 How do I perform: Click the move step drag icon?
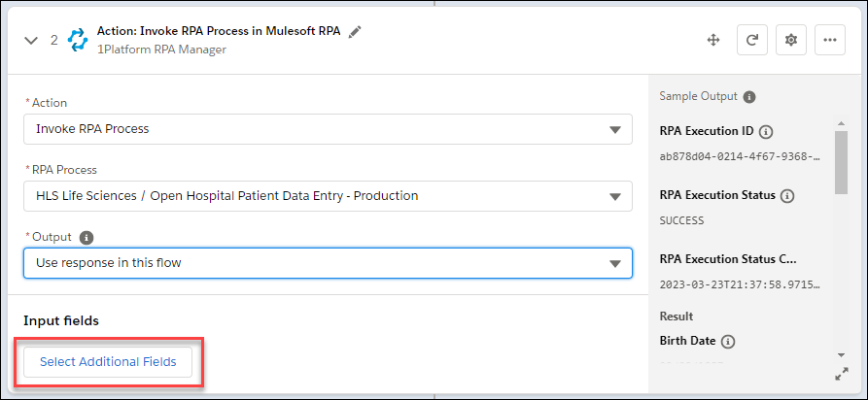(712, 40)
